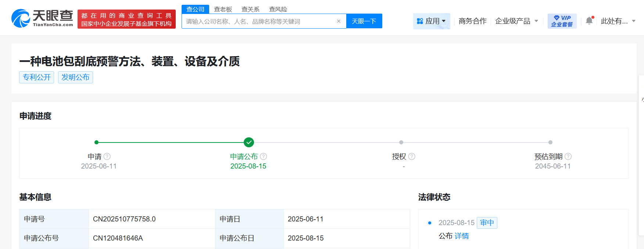Click help icon next to 预估到期
Image resolution: width=644 pixels, height=249 pixels.
coord(568,156)
